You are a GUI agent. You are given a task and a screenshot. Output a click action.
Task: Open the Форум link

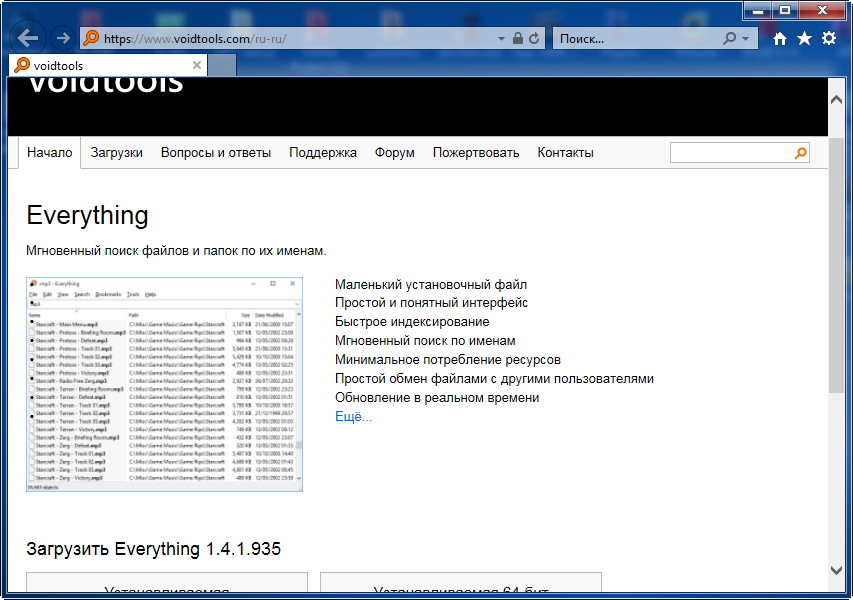coord(394,153)
